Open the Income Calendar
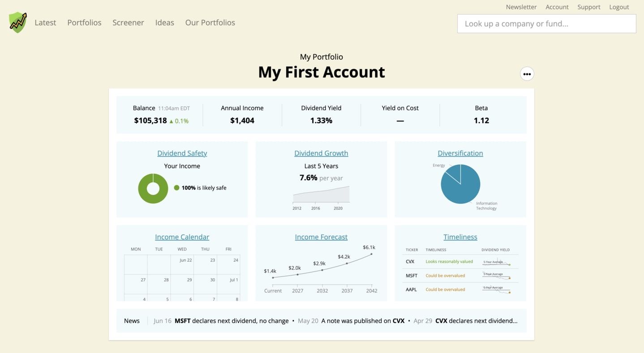Screen dimensions: 644x353 [x=182, y=237]
